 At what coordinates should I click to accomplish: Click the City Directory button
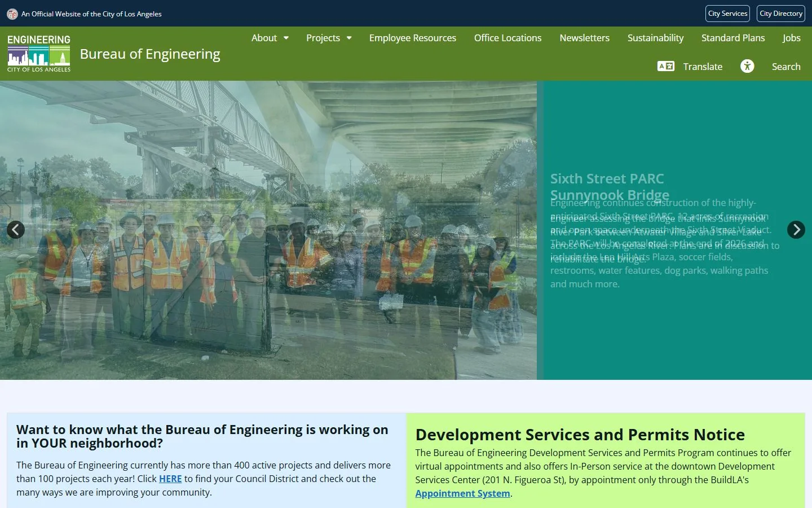coord(781,14)
